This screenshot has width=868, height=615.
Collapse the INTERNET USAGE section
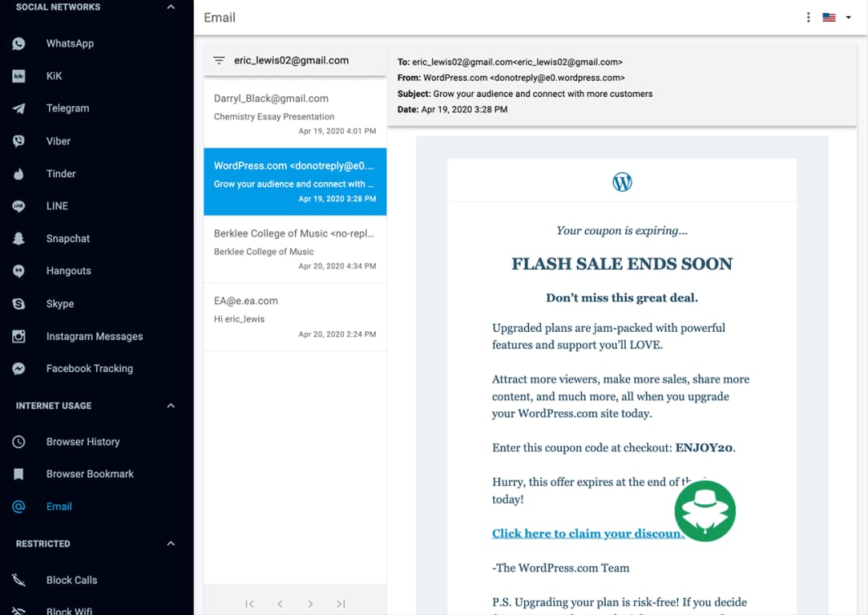(x=170, y=405)
